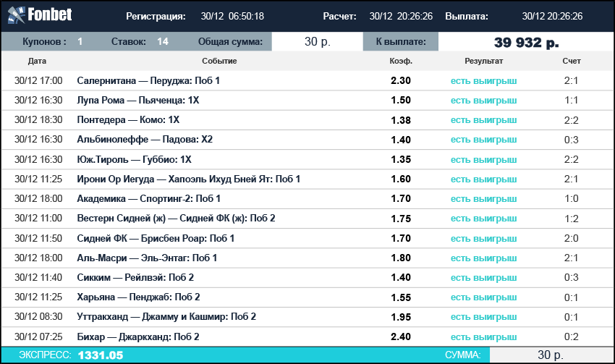
Task: Click the Ставок count 14
Action: [x=163, y=41]
